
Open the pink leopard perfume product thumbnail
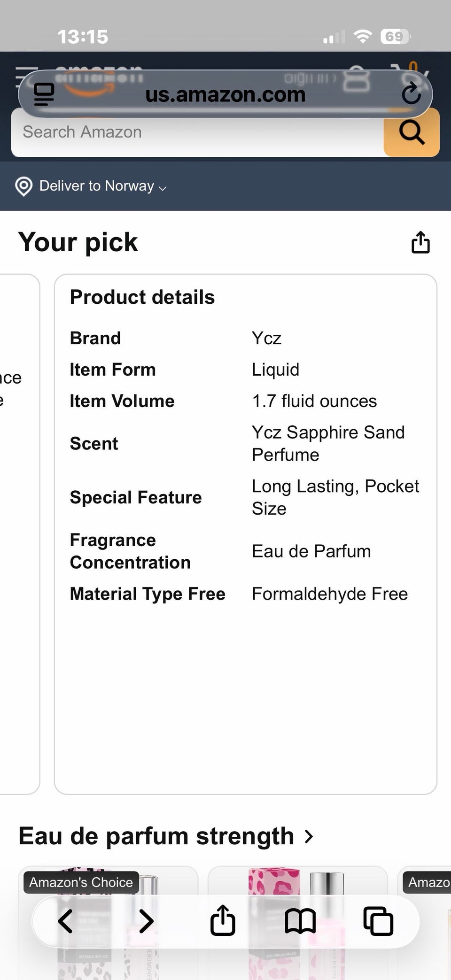tap(297, 923)
